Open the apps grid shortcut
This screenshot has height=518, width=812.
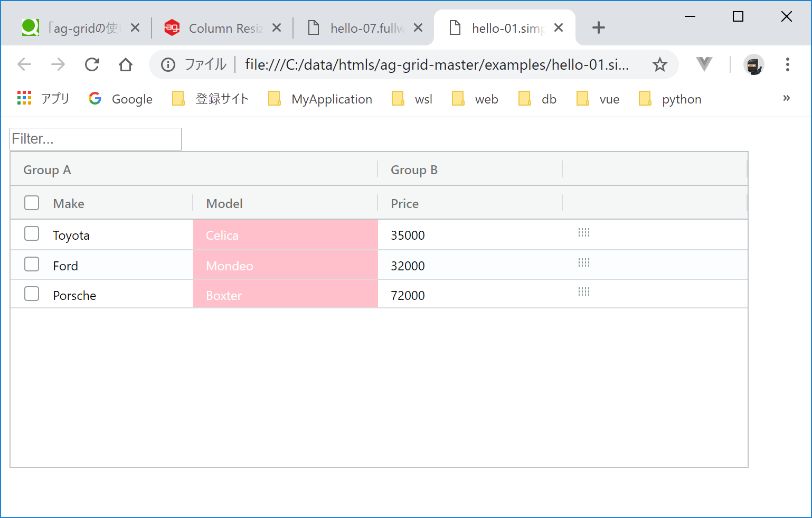point(24,99)
